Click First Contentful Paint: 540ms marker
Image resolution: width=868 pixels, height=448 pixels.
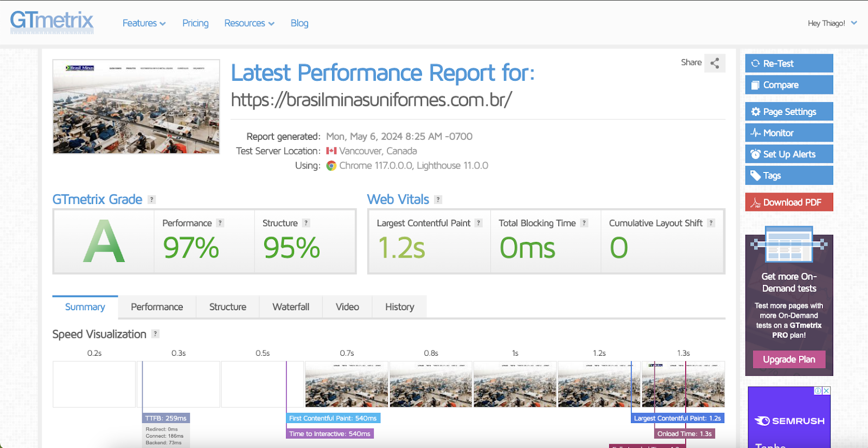point(333,418)
